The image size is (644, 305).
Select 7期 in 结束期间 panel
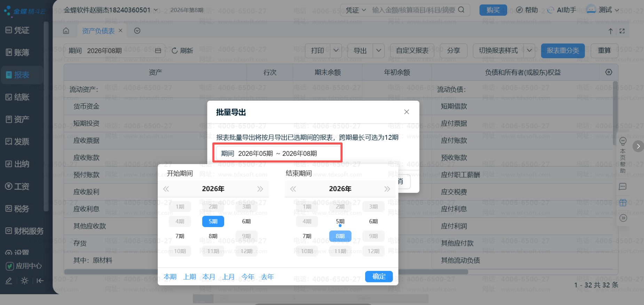pyautogui.click(x=307, y=236)
